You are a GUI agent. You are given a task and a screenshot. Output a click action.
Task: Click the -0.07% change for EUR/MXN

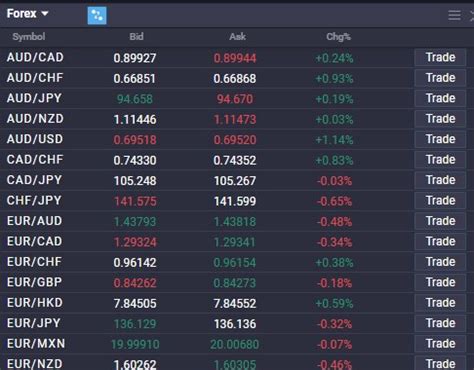point(334,344)
